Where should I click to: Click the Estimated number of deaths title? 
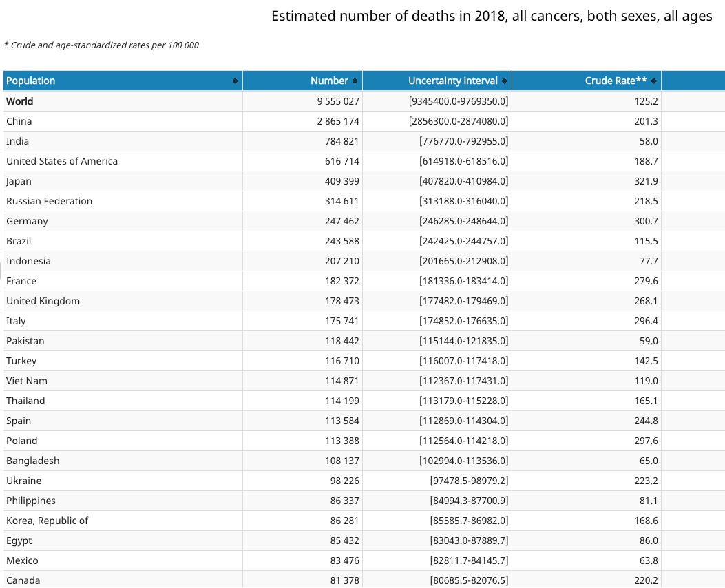(x=492, y=16)
